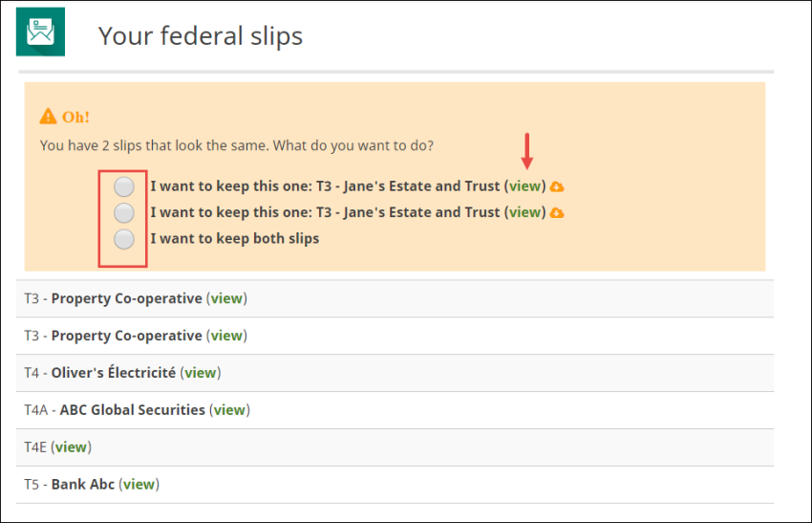
Task: Click the envelope icon beside "Your federal slips"
Action: pos(40,32)
